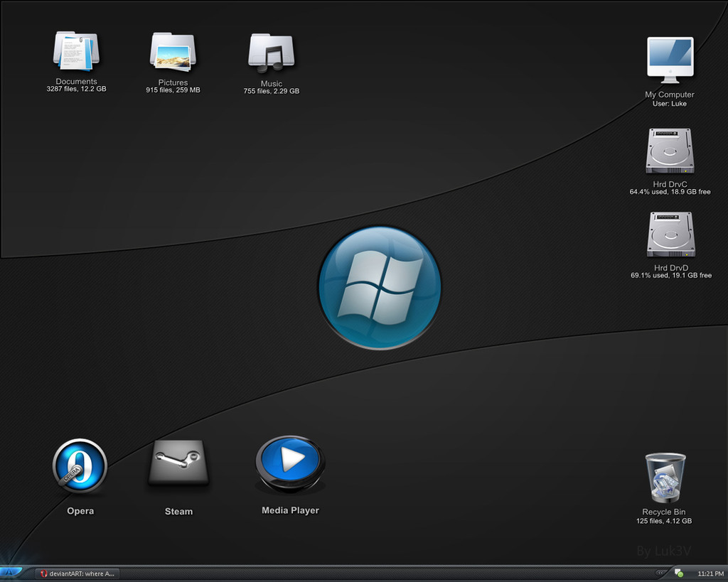Expand hidden system tray icons chevron
The height and width of the screenshot is (582, 728).
click(660, 573)
